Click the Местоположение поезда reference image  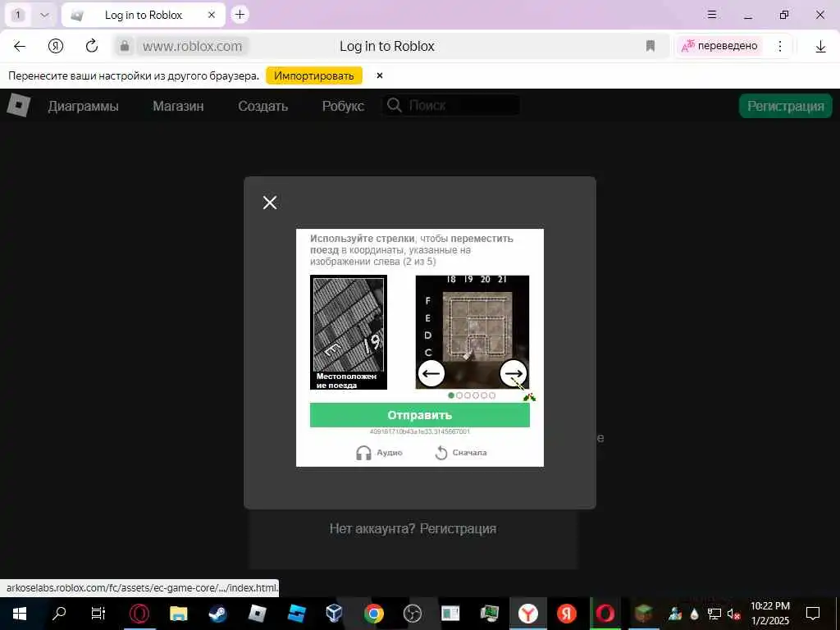348,332
